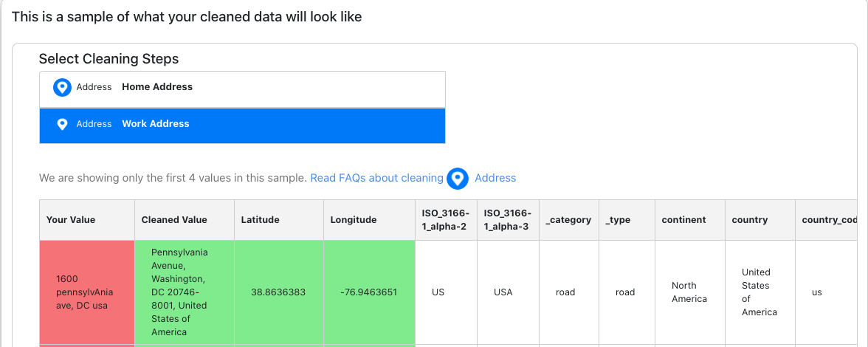Click the continent column header
The image size is (868, 347).
(689, 220)
